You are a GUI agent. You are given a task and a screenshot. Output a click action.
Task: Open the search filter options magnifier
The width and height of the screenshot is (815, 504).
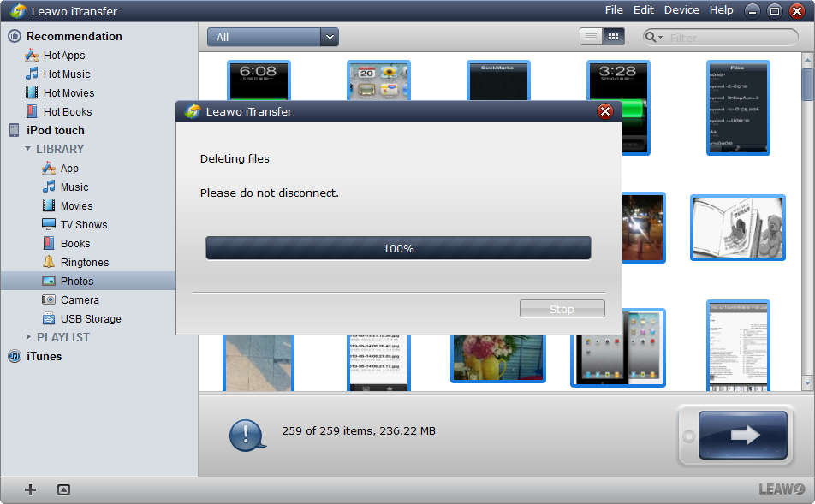pyautogui.click(x=653, y=37)
